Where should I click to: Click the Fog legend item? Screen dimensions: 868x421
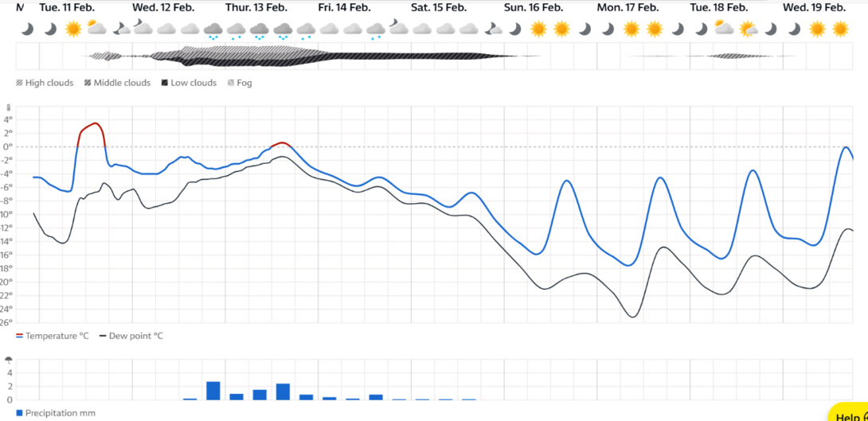coord(240,83)
